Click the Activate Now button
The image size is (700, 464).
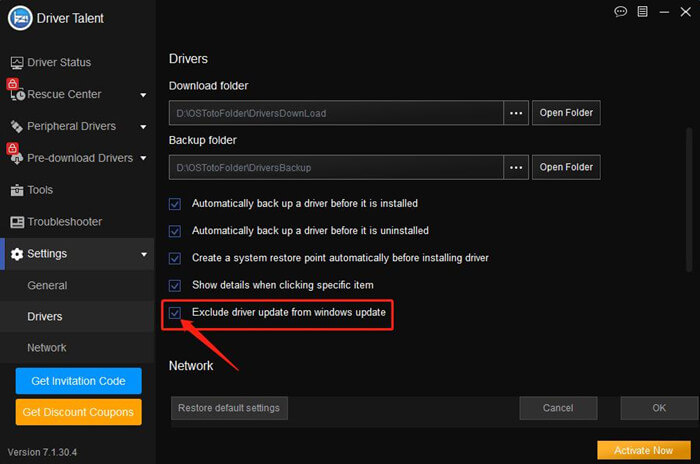click(x=644, y=451)
